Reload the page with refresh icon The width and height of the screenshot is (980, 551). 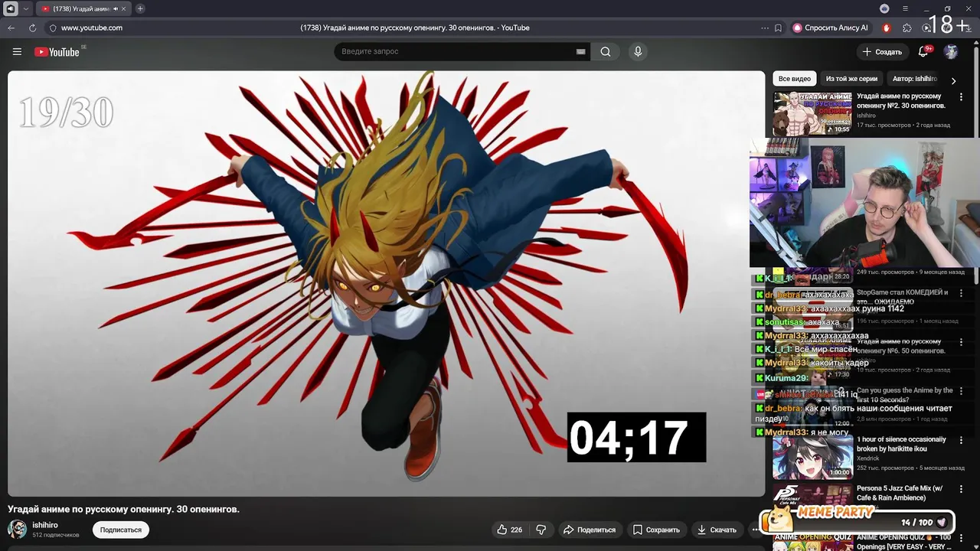tap(32, 28)
